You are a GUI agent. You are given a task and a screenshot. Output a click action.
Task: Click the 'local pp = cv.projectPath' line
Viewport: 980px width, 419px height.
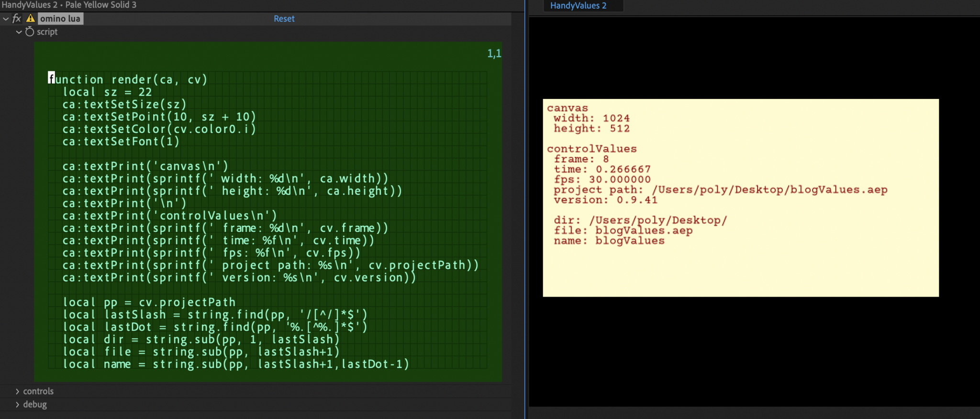tap(149, 302)
